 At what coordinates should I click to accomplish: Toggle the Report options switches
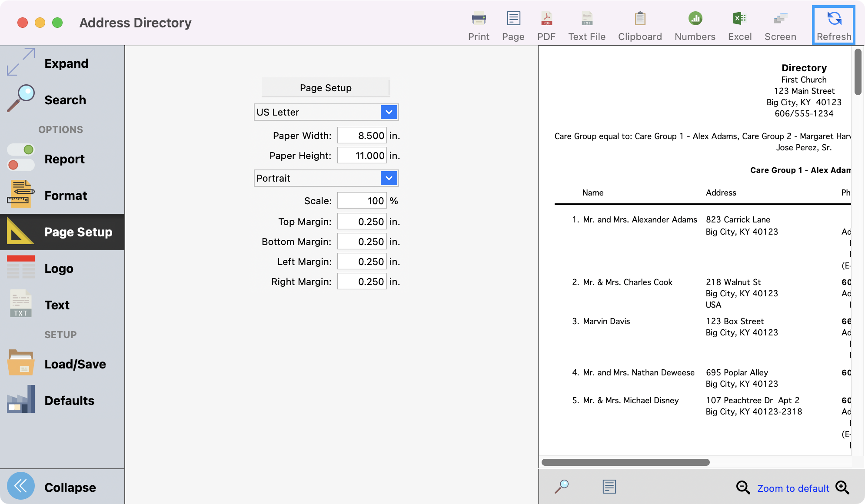tap(21, 157)
